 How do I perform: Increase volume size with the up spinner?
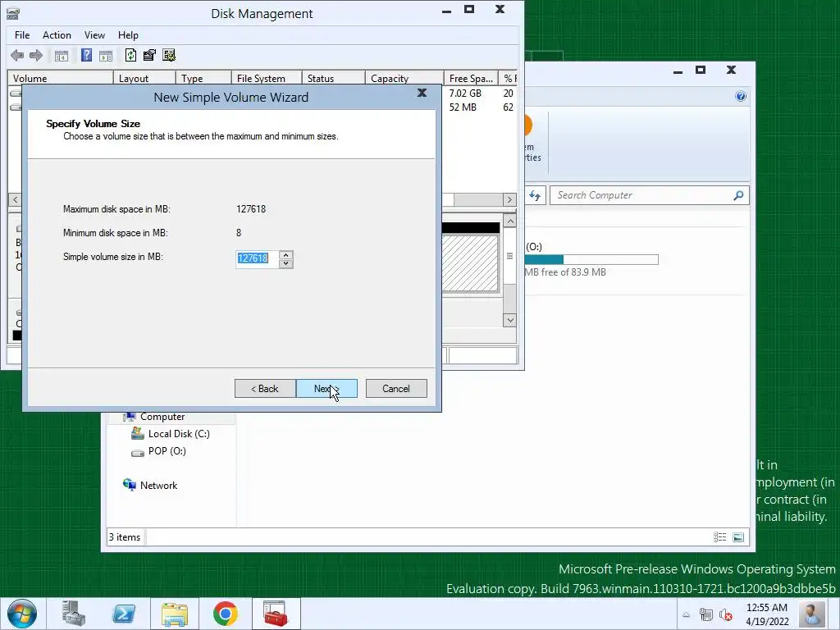click(286, 255)
